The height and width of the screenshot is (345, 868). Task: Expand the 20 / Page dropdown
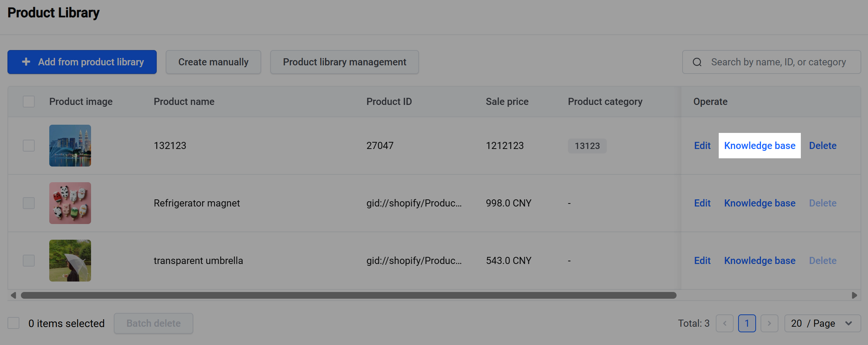click(822, 323)
